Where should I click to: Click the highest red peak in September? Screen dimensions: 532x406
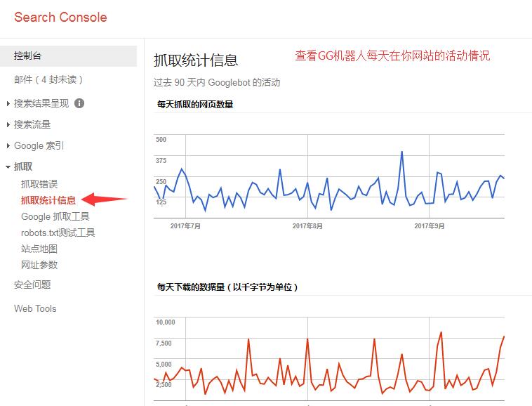tap(441, 332)
